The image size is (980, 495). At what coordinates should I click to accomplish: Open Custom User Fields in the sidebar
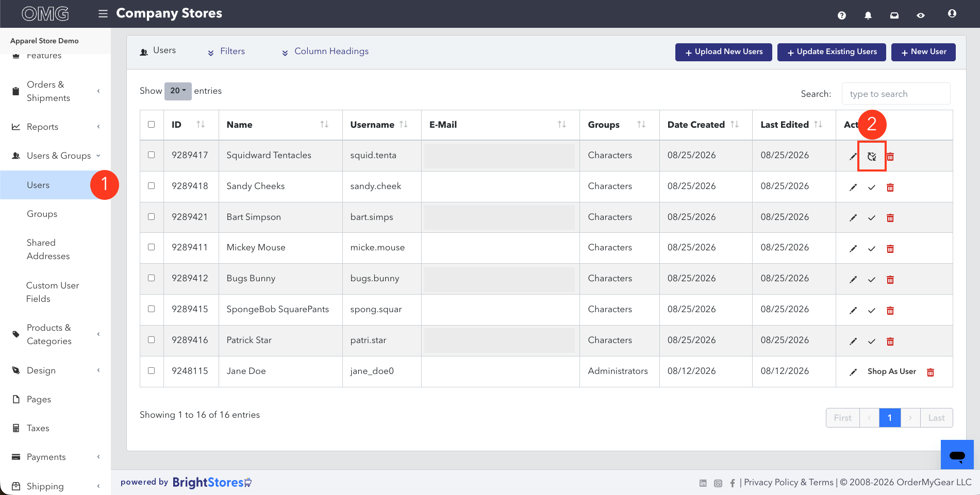(x=53, y=292)
